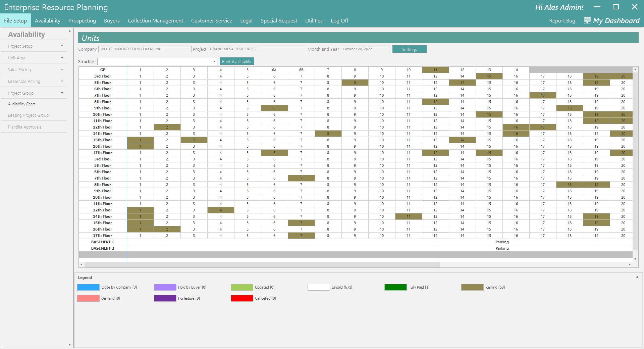Click the BASEMENT 1 row label
The image size is (644, 349).
tap(103, 242)
